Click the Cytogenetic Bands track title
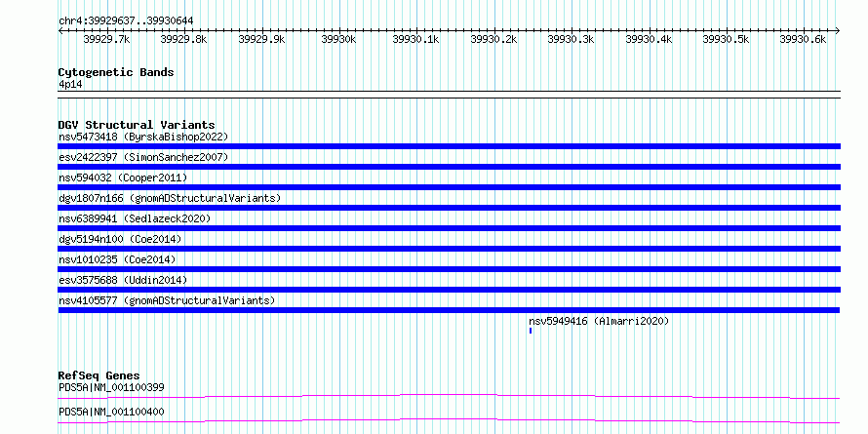 click(116, 72)
